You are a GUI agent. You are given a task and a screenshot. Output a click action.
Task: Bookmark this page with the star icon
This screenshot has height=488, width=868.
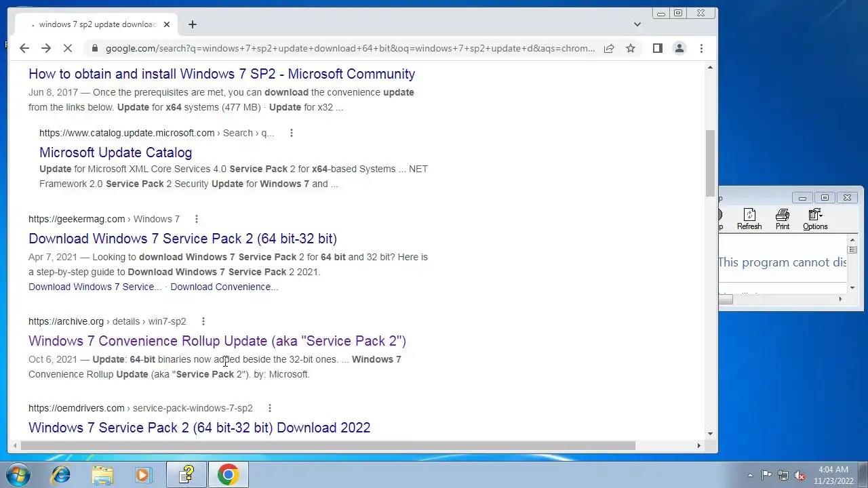click(x=631, y=48)
